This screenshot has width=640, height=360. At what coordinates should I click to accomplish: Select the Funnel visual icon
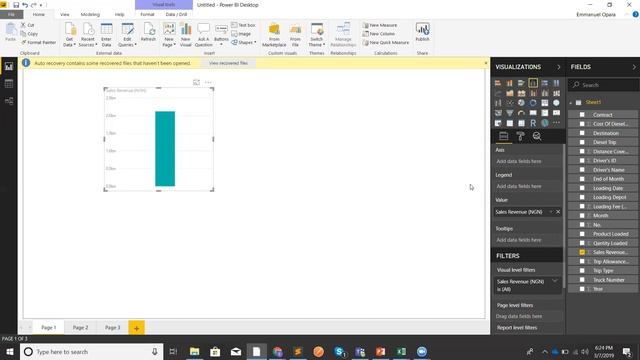(510, 113)
